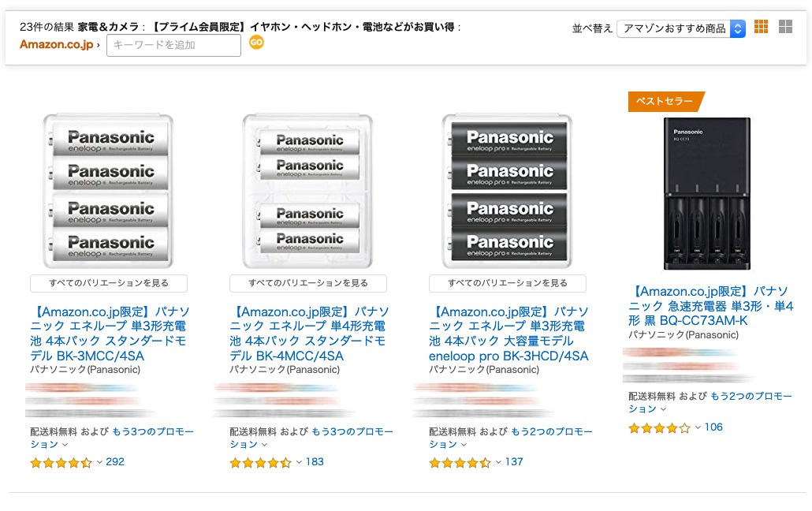Click the keyword search input field

[x=173, y=45]
